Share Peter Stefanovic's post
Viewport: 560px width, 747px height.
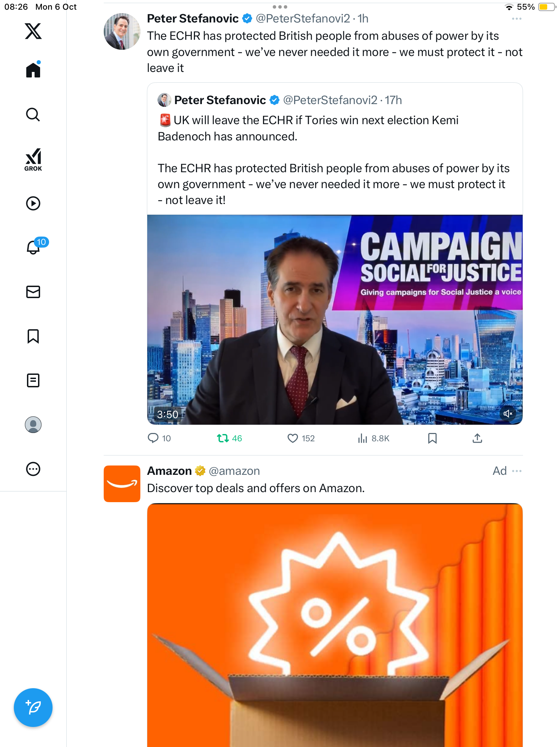[x=477, y=439]
